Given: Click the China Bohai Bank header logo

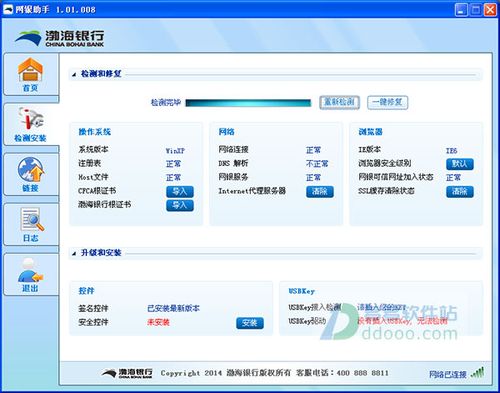Looking at the screenshot, I should (59, 38).
